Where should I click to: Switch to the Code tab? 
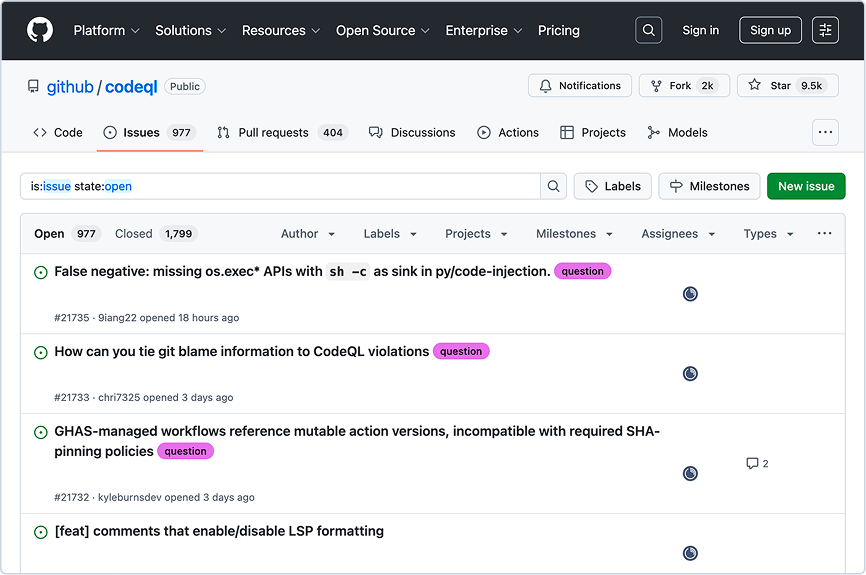click(58, 133)
